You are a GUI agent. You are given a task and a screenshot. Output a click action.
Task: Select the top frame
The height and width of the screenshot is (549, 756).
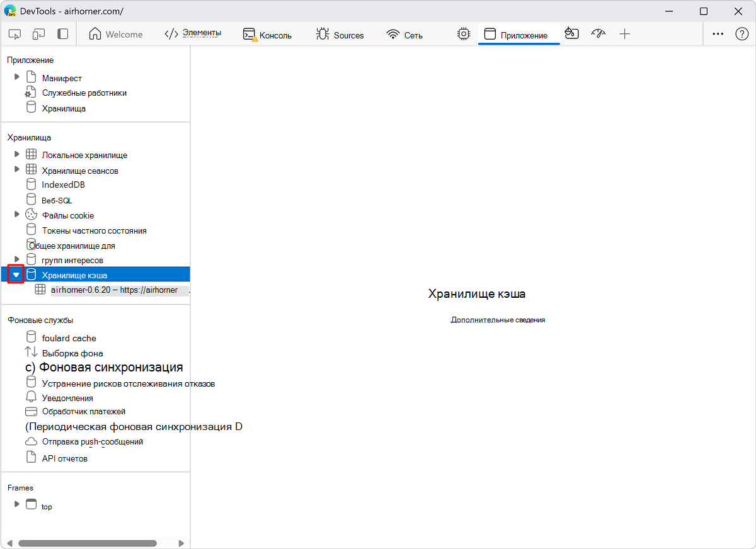tap(47, 506)
